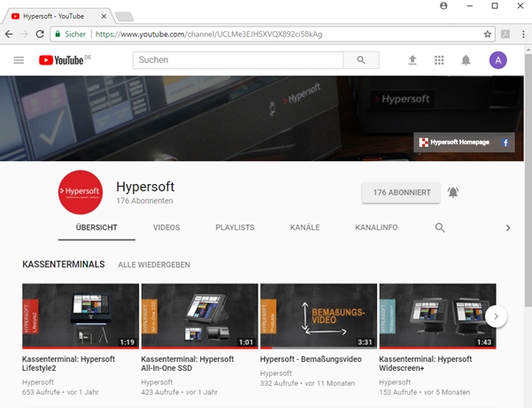Bookmark this page with star icon
Image resolution: width=532 pixels, height=408 pixels.
point(487,35)
